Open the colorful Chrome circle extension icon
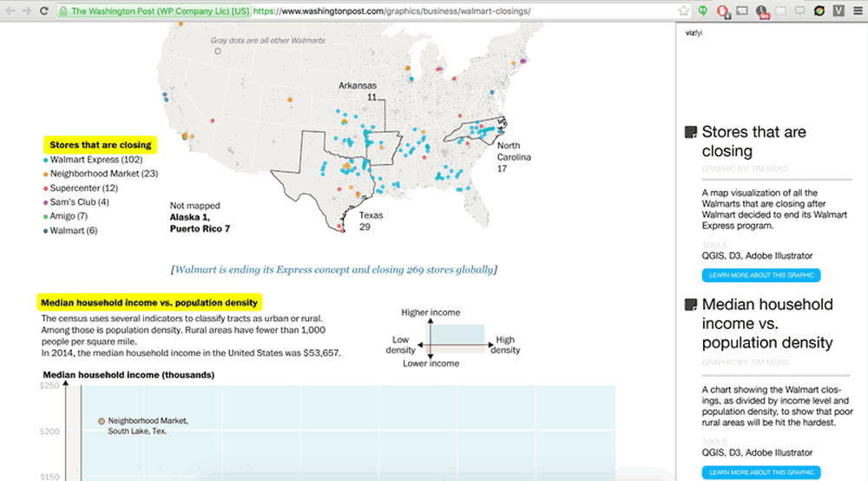This screenshot has height=481, width=868. (819, 11)
